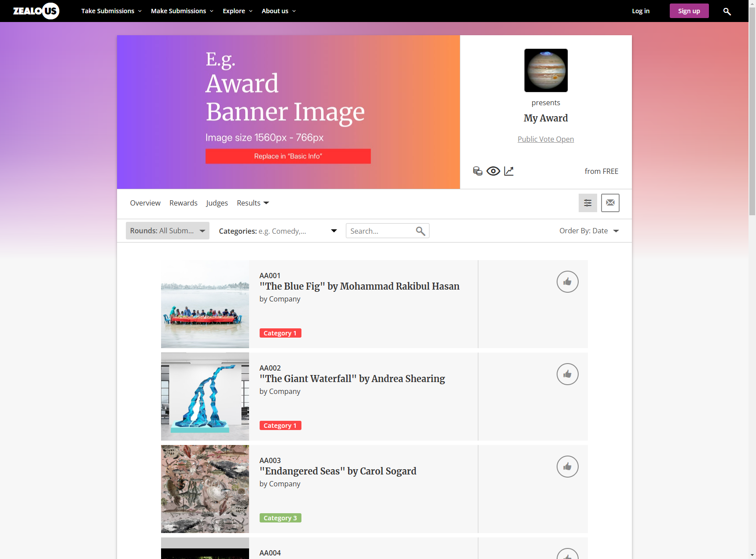Click the envelope contact icon
This screenshot has height=559, width=756.
pos(610,203)
